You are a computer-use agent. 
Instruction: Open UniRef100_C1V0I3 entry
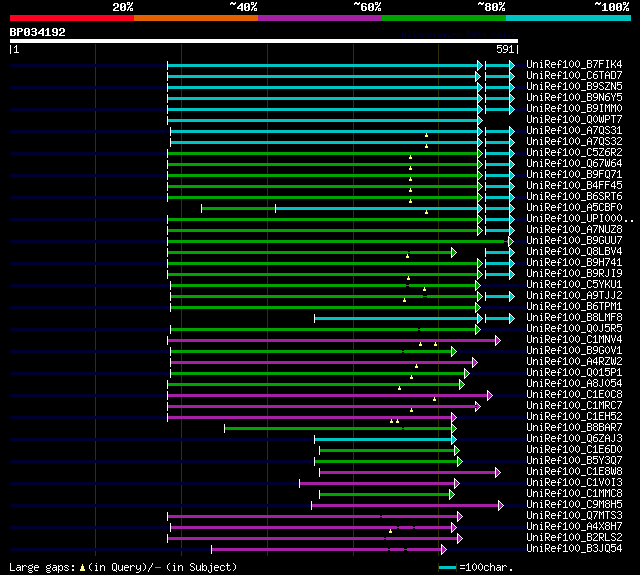pyautogui.click(x=574, y=483)
